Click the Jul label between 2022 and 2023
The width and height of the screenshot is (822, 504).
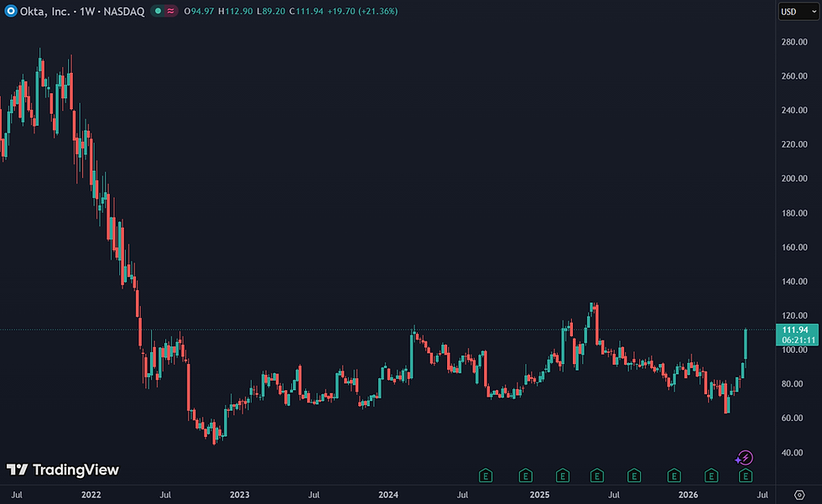pos(165,495)
